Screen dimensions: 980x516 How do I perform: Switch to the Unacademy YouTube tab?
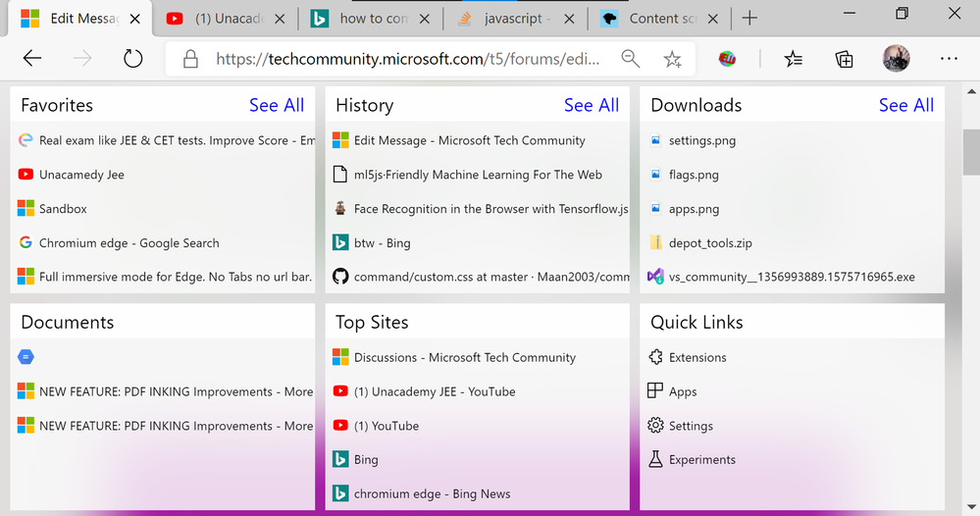pos(226,18)
